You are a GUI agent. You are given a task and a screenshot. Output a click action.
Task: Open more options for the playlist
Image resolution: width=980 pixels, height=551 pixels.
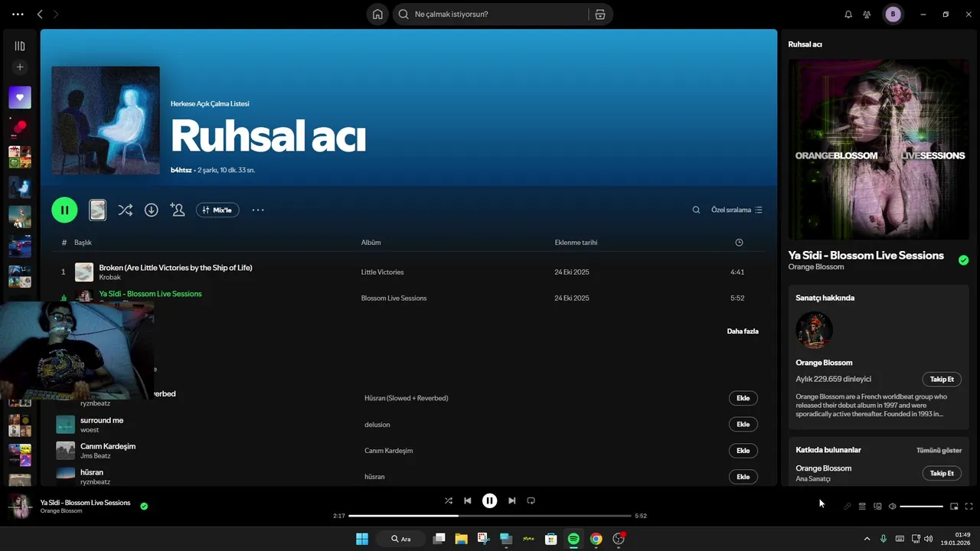pyautogui.click(x=258, y=210)
